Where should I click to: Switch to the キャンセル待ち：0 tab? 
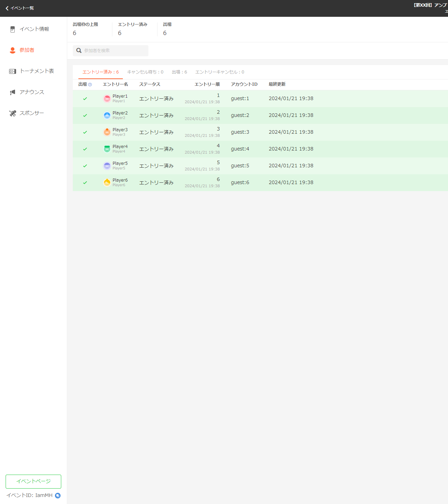[x=145, y=72]
